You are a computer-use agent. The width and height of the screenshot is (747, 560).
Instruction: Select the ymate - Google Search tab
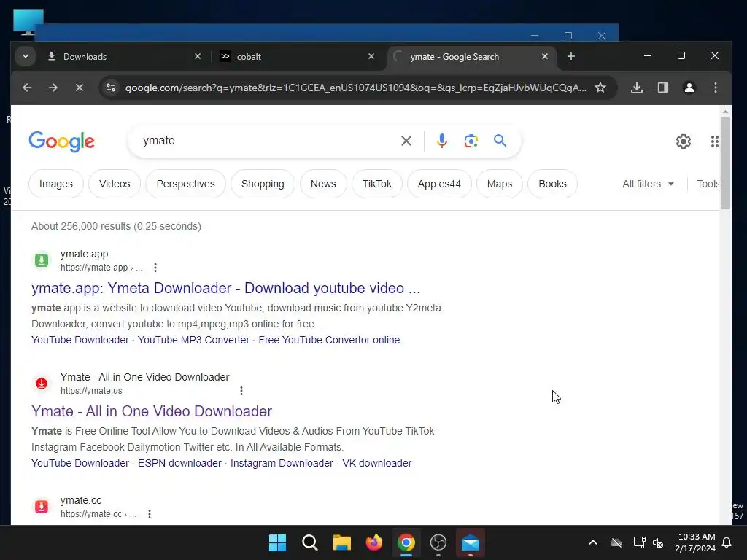point(471,57)
